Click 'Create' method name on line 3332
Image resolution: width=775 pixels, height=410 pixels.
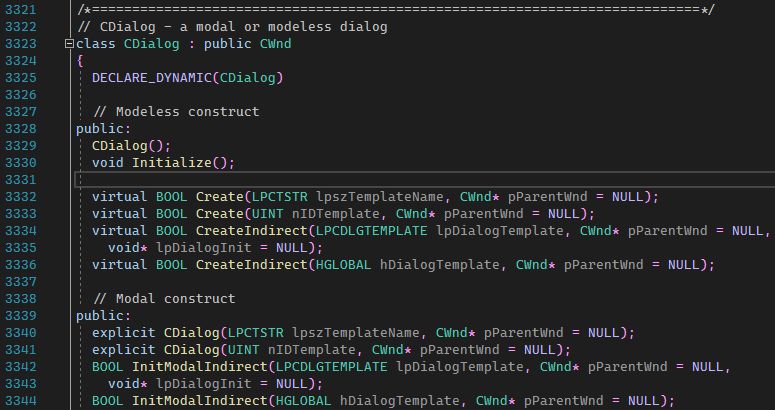(x=220, y=197)
